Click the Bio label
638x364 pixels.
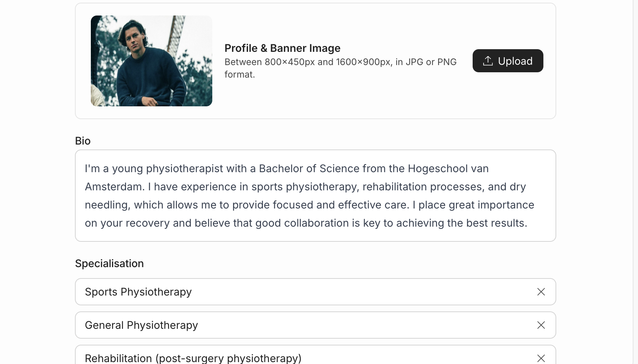coord(82,141)
